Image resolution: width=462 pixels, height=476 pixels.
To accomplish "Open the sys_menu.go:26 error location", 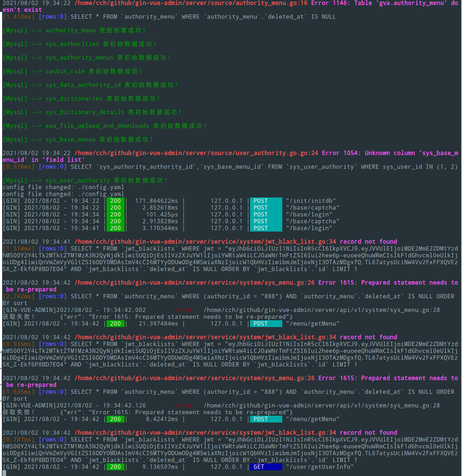I will [x=194, y=283].
